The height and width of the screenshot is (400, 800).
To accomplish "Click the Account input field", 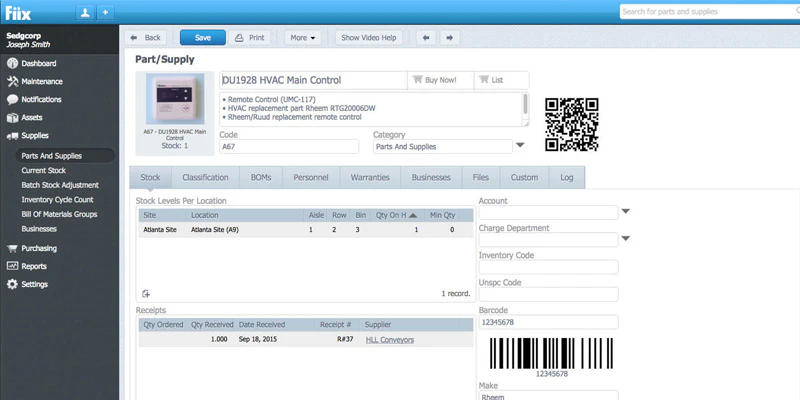I will [548, 212].
